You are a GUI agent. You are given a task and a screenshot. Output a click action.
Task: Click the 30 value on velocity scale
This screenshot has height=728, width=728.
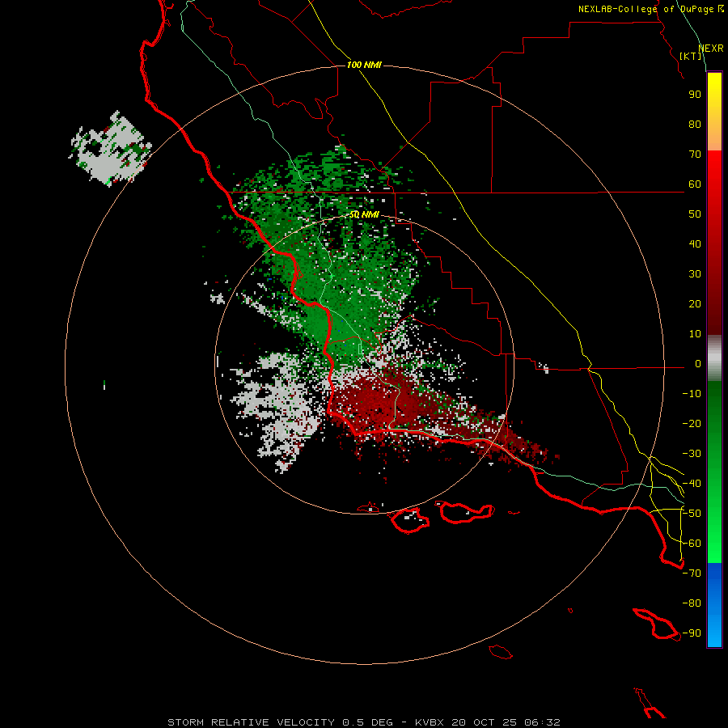tap(695, 274)
